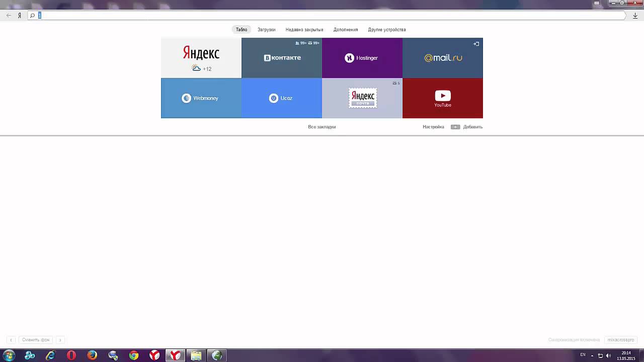The height and width of the screenshot is (362, 644).
Task: Open the YouTube tile
Action: (443, 98)
